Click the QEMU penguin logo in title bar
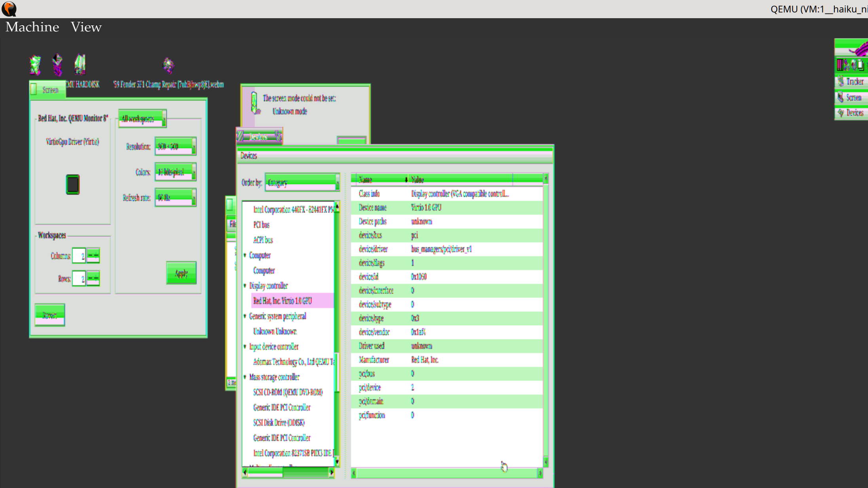Screen dimensions: 868x488 point(9,9)
